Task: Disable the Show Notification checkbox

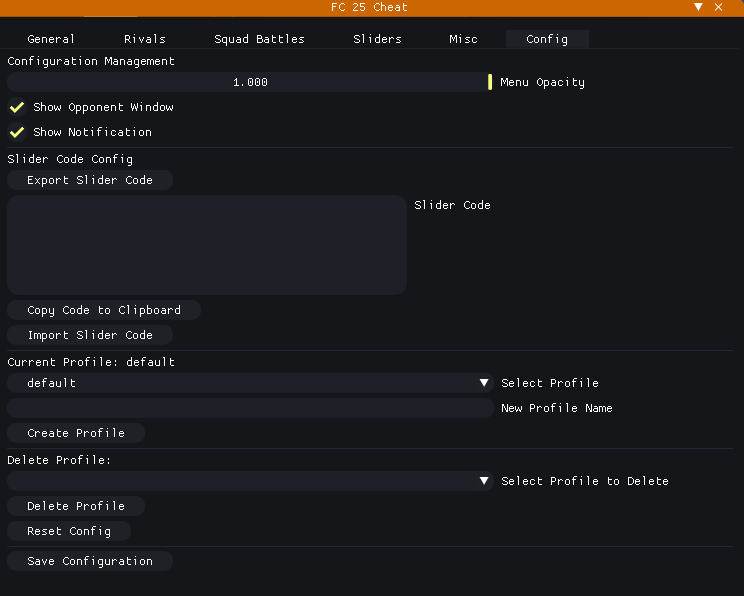Action: point(17,132)
